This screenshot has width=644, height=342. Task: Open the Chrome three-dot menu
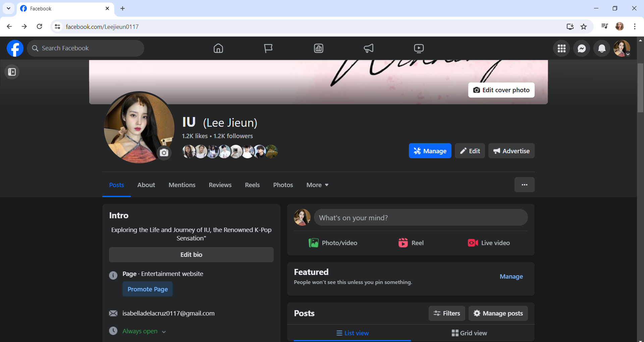(x=635, y=26)
